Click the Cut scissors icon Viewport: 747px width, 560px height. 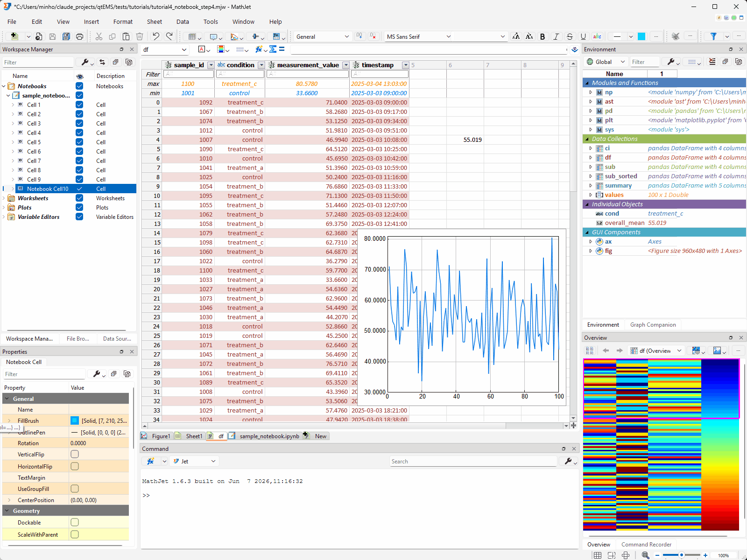(99, 36)
